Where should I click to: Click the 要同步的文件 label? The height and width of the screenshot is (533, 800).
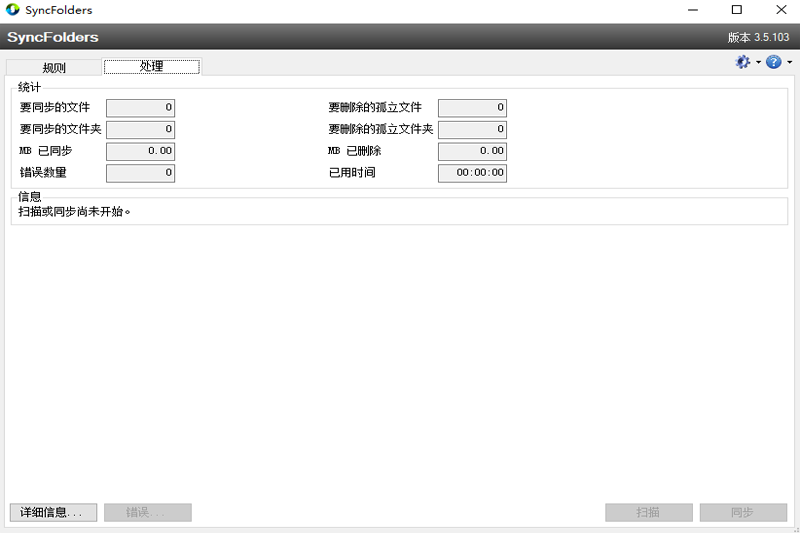pyautogui.click(x=55, y=107)
